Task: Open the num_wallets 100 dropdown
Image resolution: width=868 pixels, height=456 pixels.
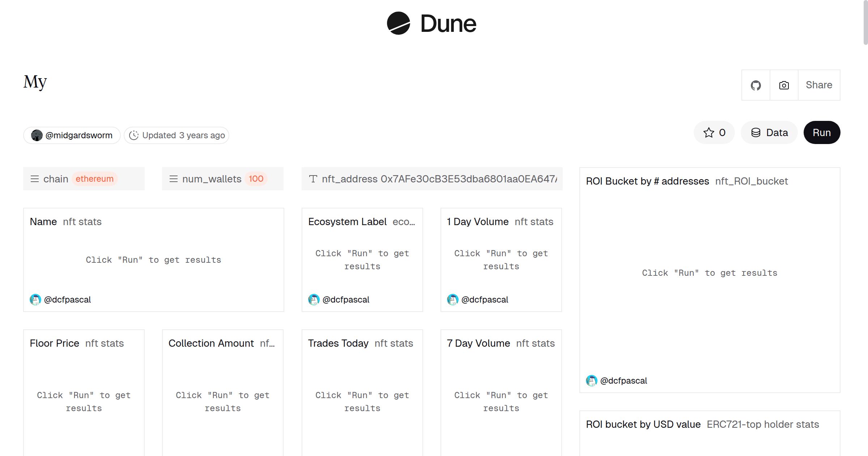Action: (222, 179)
